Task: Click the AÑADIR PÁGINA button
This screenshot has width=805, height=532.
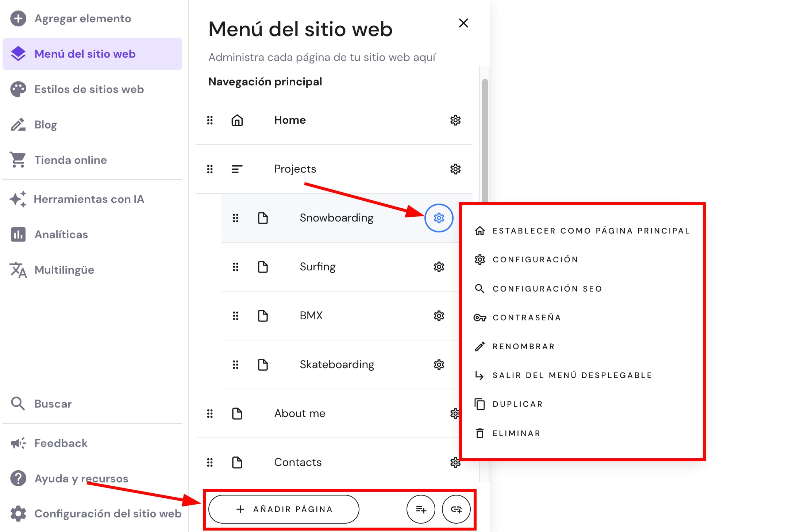Action: (x=284, y=509)
